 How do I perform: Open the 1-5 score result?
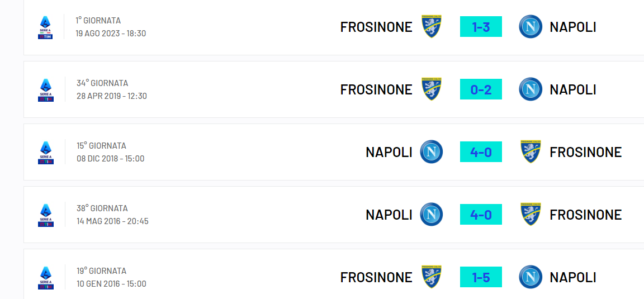pyautogui.click(x=481, y=277)
